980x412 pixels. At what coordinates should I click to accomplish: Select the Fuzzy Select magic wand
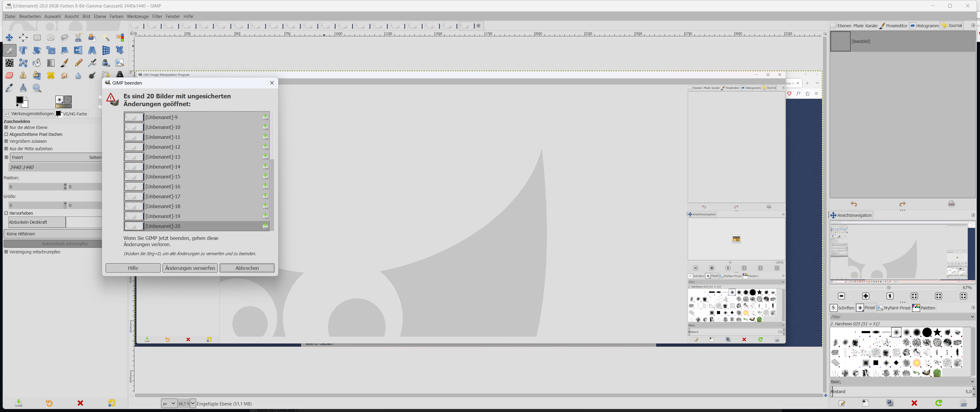point(106,37)
